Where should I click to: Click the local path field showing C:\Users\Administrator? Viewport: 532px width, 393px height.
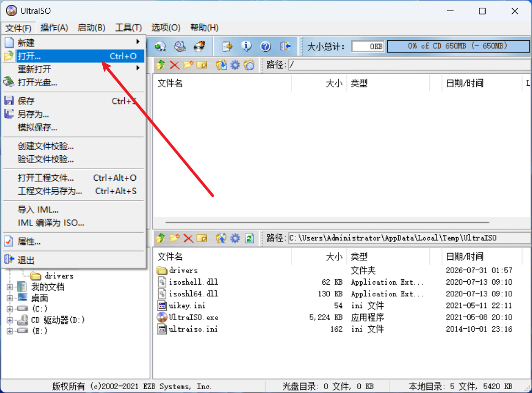point(409,238)
